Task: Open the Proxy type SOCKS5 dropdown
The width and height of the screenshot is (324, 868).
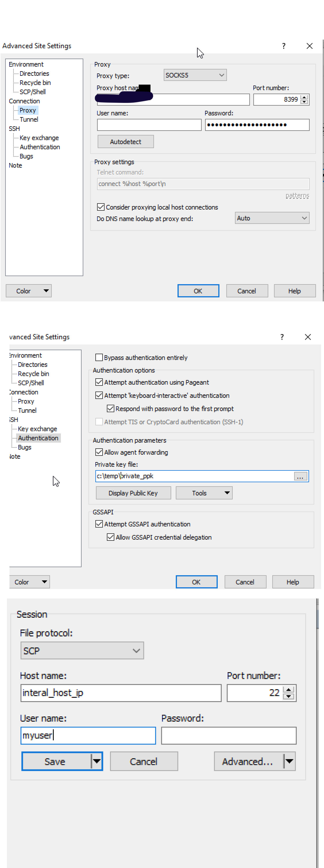Action: coord(195,75)
